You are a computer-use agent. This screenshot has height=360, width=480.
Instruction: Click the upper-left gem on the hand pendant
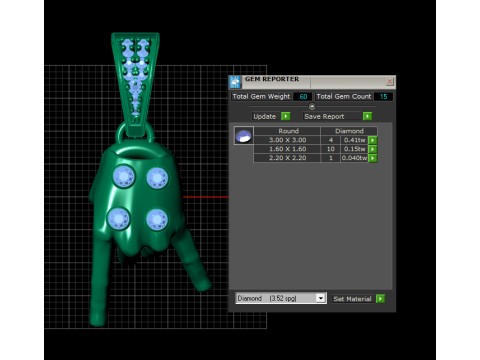click(124, 176)
